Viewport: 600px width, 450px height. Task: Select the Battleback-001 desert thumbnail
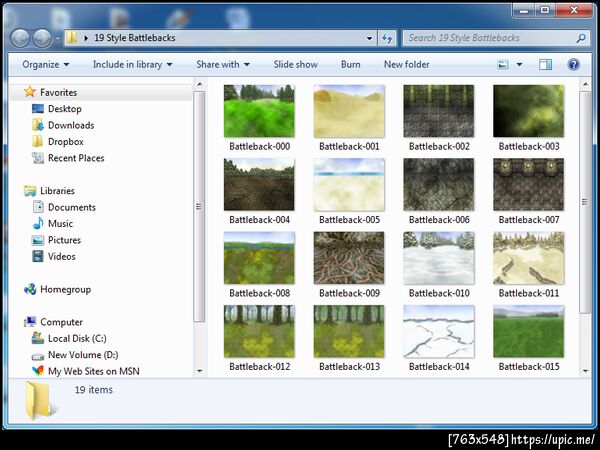coord(349,111)
